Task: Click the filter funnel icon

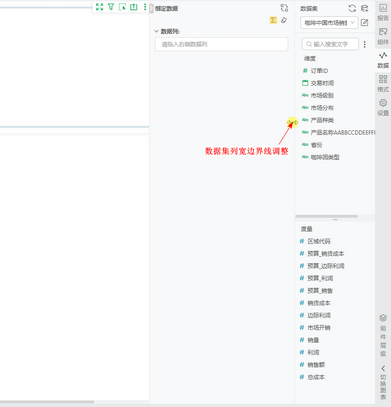Action: pyautogui.click(x=111, y=7)
